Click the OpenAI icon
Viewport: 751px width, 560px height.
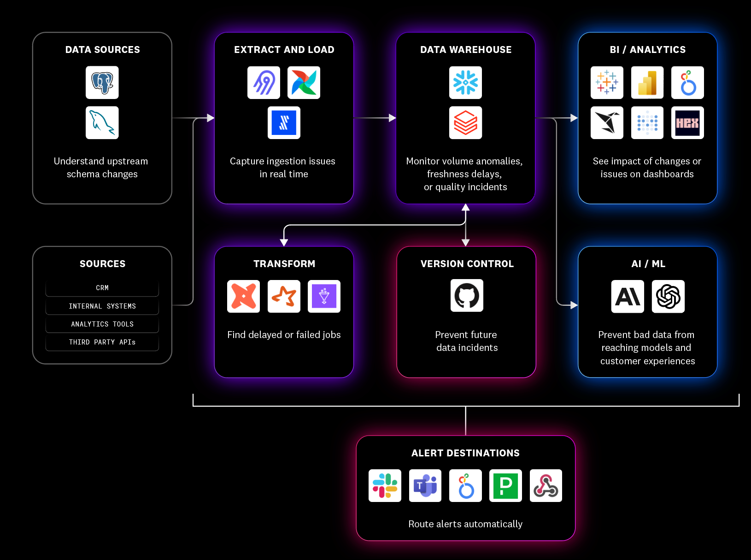click(x=668, y=296)
